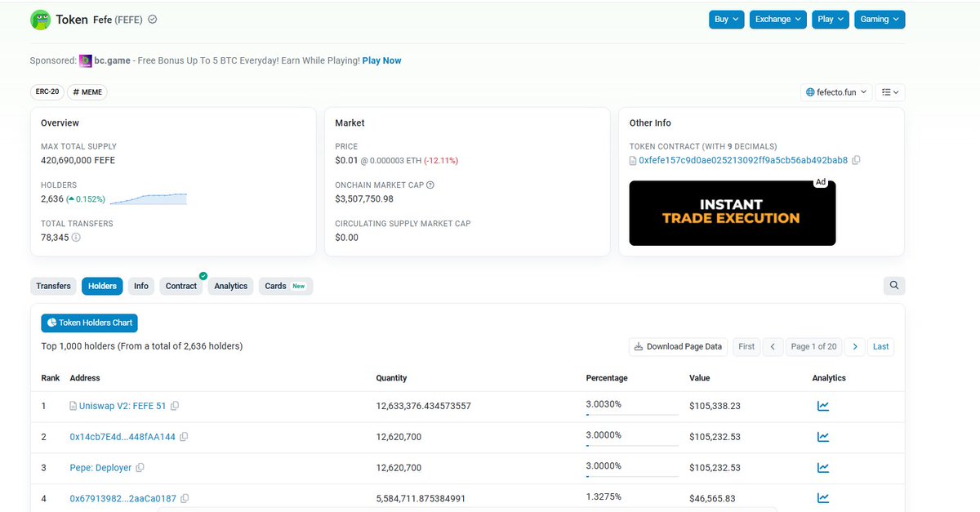Open analytics chart for 0x14cb7E4d holder

[x=823, y=437]
